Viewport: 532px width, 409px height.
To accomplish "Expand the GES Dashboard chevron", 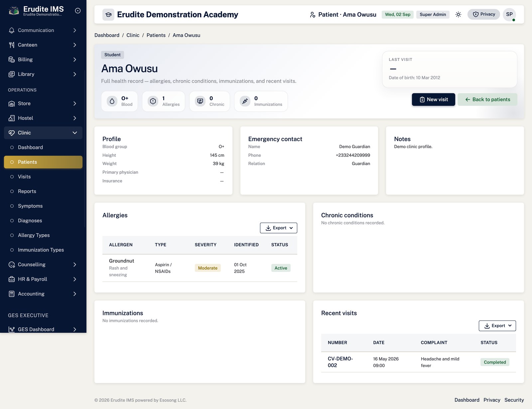I will click(x=75, y=329).
